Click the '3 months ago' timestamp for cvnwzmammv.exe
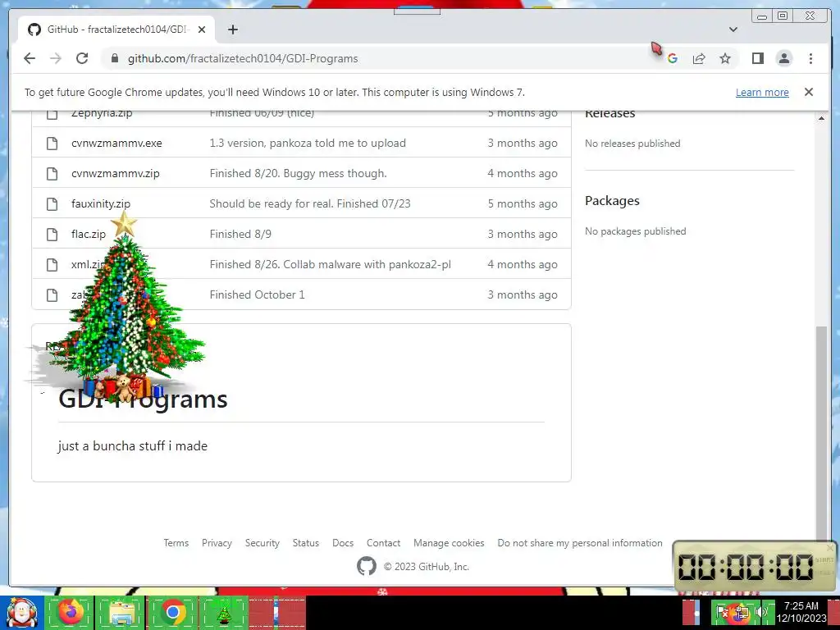The height and width of the screenshot is (630, 840). [523, 143]
